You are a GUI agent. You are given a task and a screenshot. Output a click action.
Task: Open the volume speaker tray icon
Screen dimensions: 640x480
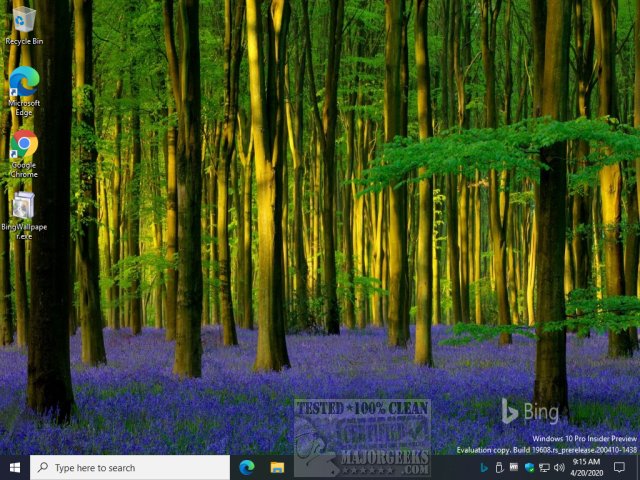559,467
